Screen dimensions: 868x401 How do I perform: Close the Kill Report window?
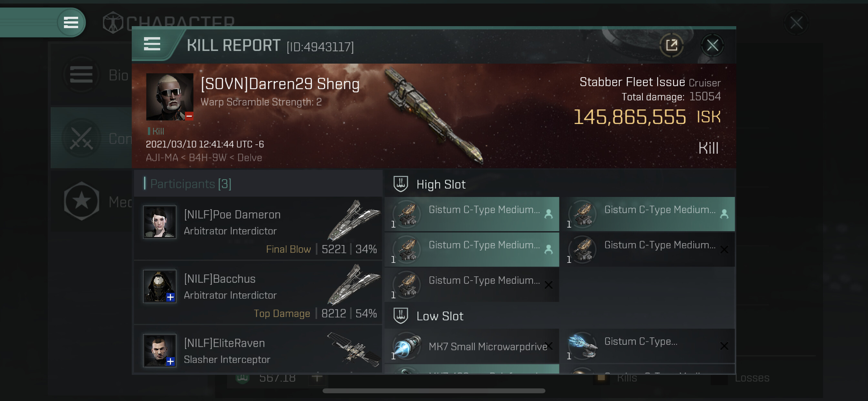coord(712,45)
